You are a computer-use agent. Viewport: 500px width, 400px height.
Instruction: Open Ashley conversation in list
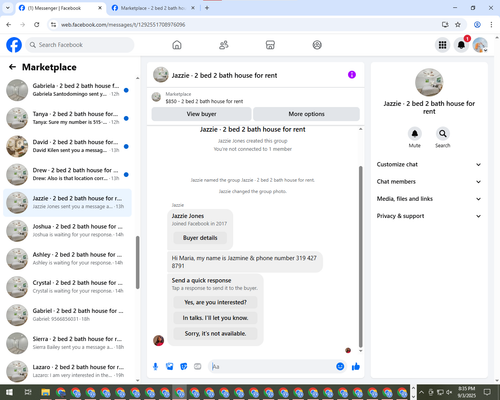click(67, 259)
